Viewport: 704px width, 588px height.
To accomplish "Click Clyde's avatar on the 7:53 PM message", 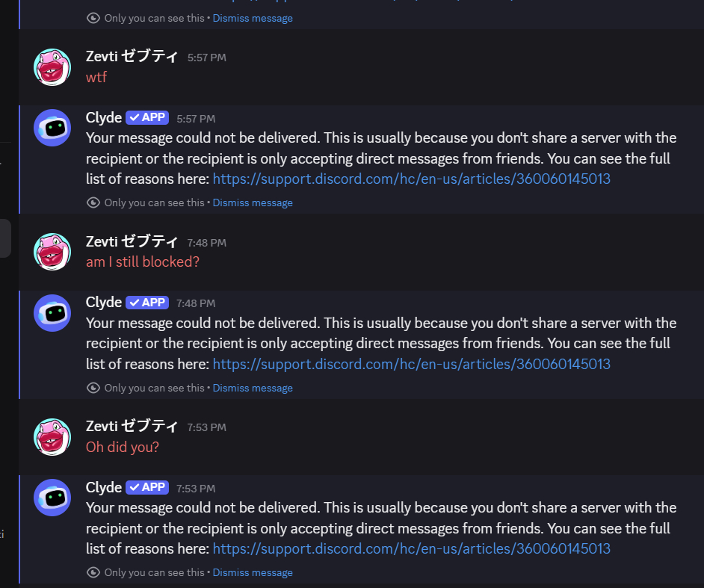I will click(x=53, y=498).
